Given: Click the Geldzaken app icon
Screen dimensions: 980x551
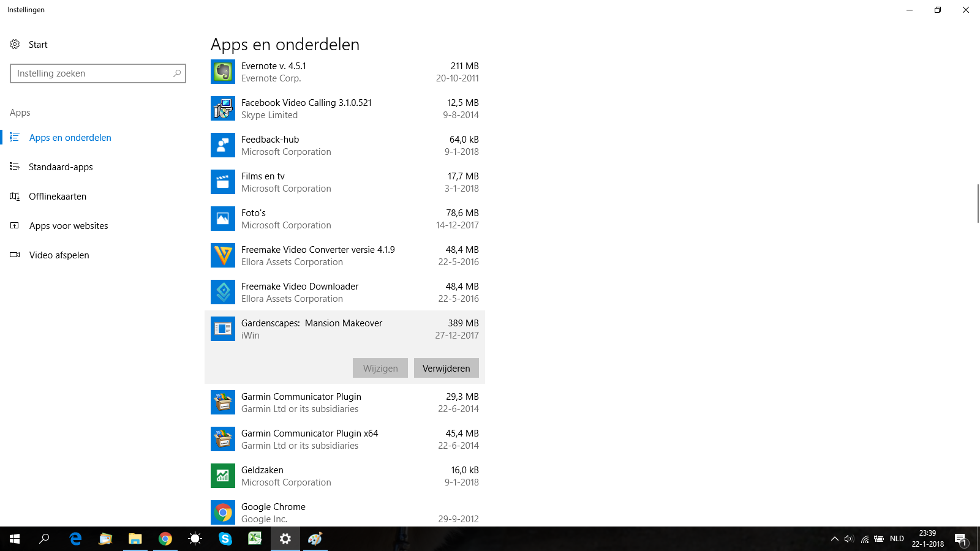Looking at the screenshot, I should pyautogui.click(x=223, y=476).
